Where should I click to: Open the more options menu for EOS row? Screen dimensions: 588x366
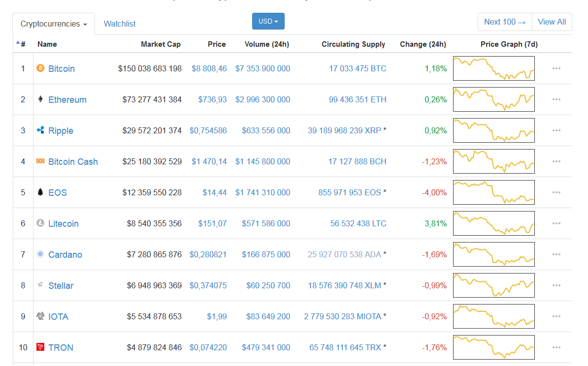556,192
